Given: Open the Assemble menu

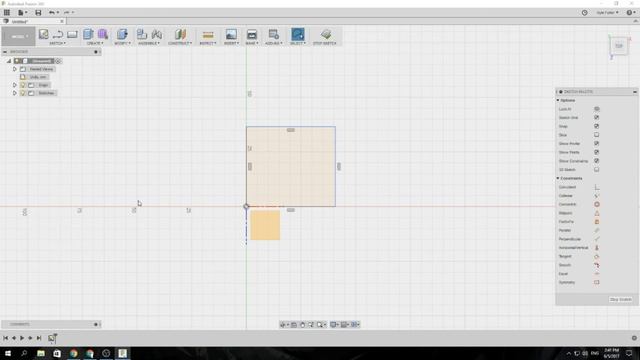Looking at the screenshot, I should [149, 43].
